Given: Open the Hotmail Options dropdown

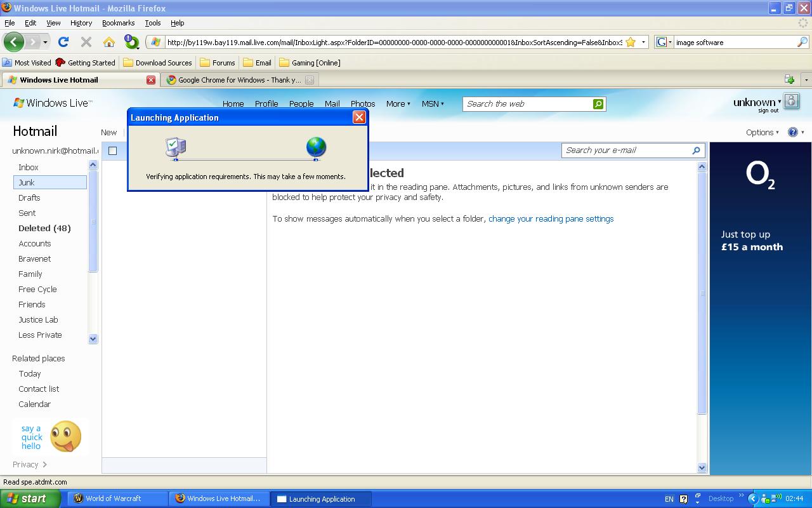Looking at the screenshot, I should click(763, 132).
